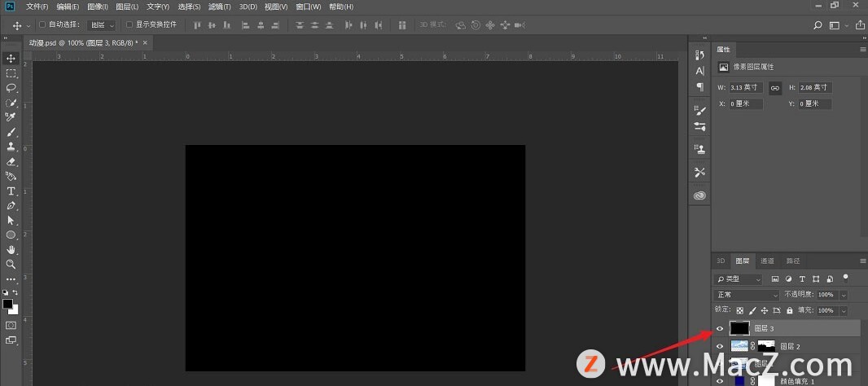Tick the 显示变换控件 checkbox
Screen dimensions: 868x386
[x=129, y=25]
